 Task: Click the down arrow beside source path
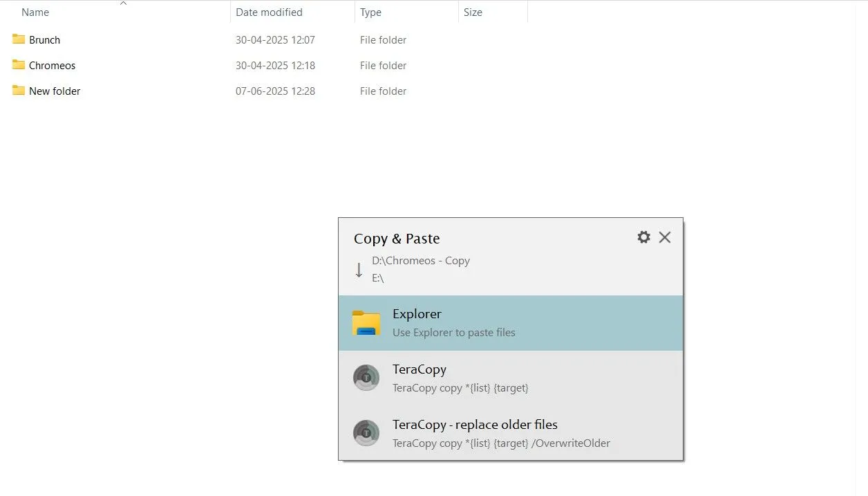tap(359, 270)
